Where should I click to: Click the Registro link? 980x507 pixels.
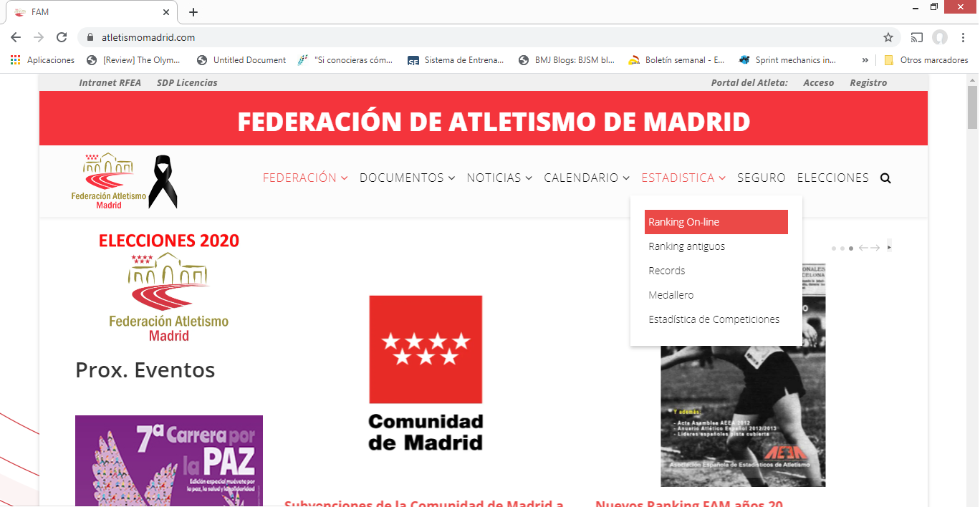point(868,83)
